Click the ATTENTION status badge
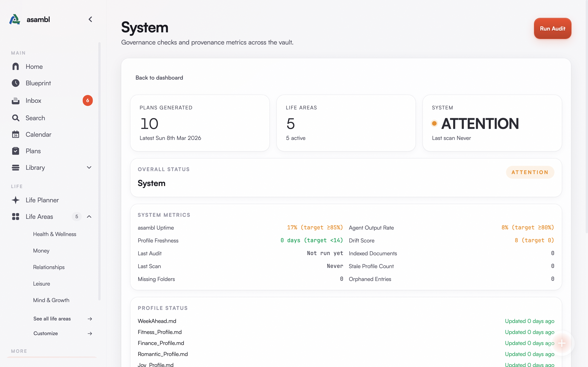Viewport: 588px width, 367px height. (x=530, y=172)
